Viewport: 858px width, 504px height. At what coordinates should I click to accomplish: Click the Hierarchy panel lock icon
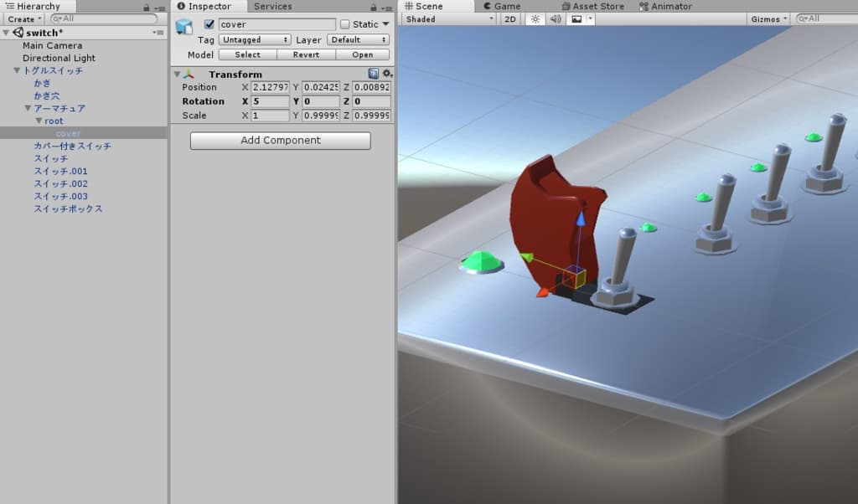146,7
